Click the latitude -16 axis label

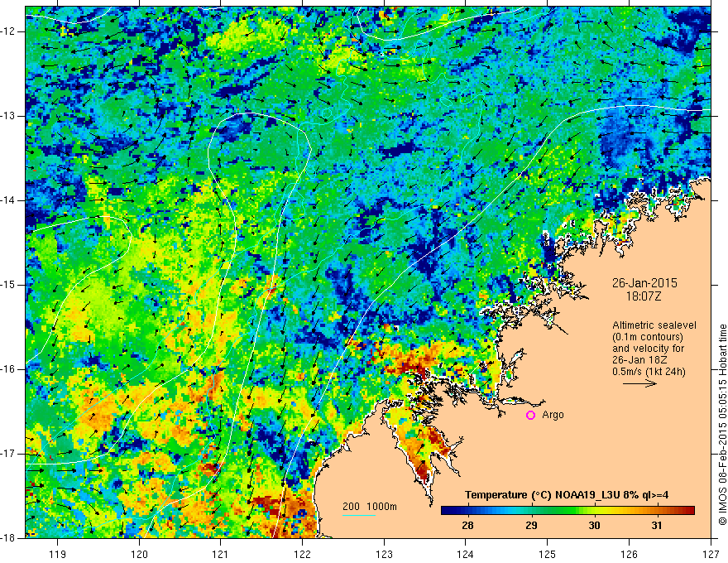[8, 369]
